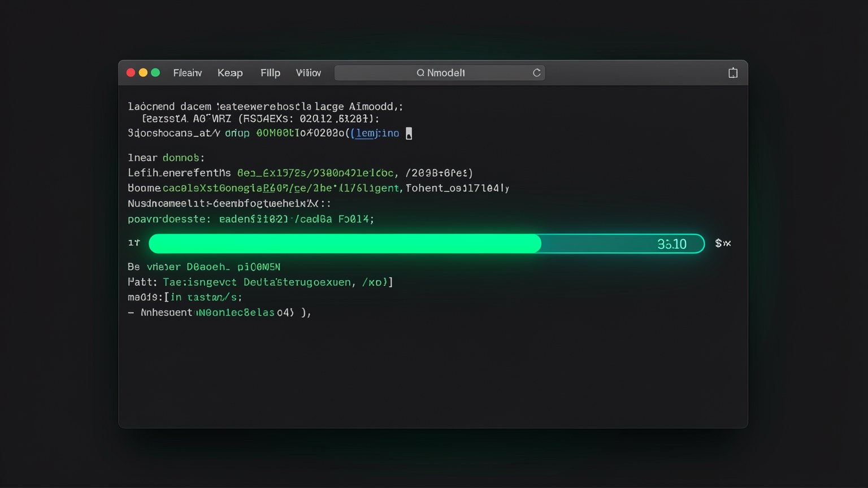Image resolution: width=868 pixels, height=488 pixels.
Task: Click the $x label beside the progress bar
Action: (723, 243)
